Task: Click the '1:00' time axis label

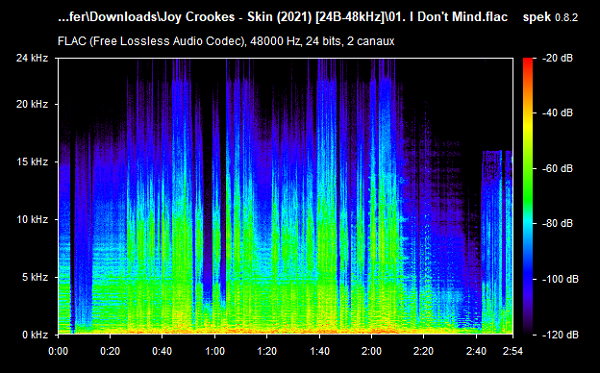Action: coord(215,351)
